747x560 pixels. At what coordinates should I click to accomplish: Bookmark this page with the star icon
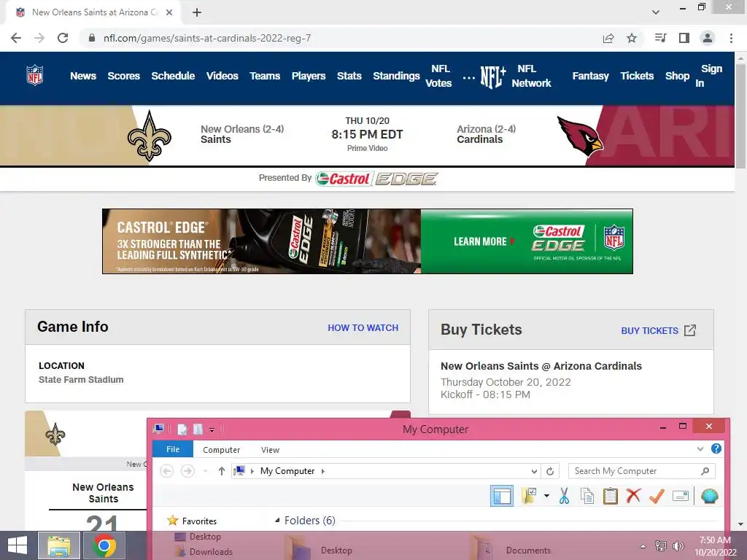[632, 38]
